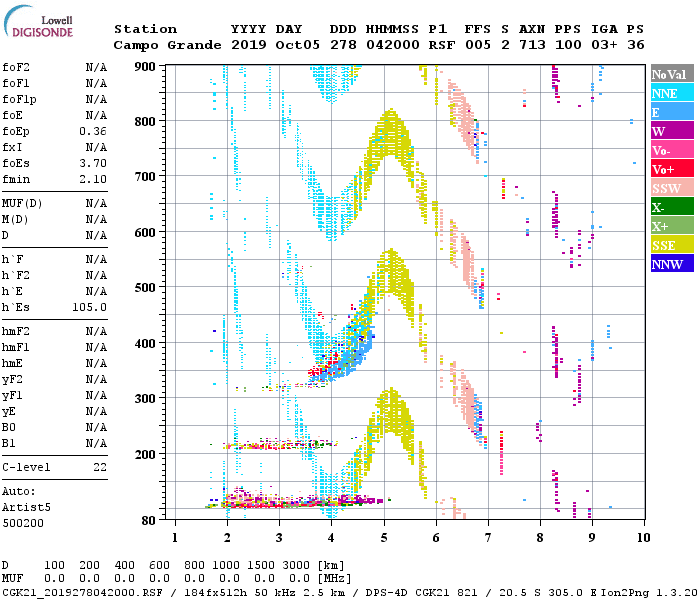Select the NNW legend swatch

point(672,263)
